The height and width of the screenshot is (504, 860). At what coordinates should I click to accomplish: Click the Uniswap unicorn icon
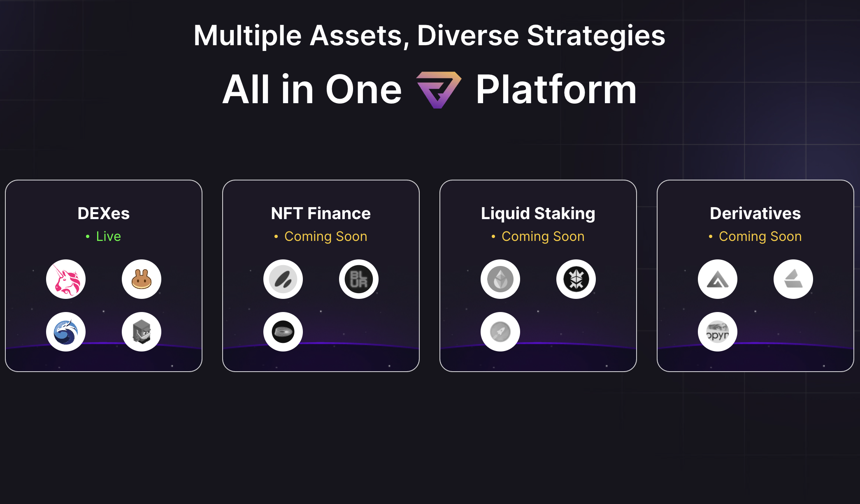tap(66, 279)
